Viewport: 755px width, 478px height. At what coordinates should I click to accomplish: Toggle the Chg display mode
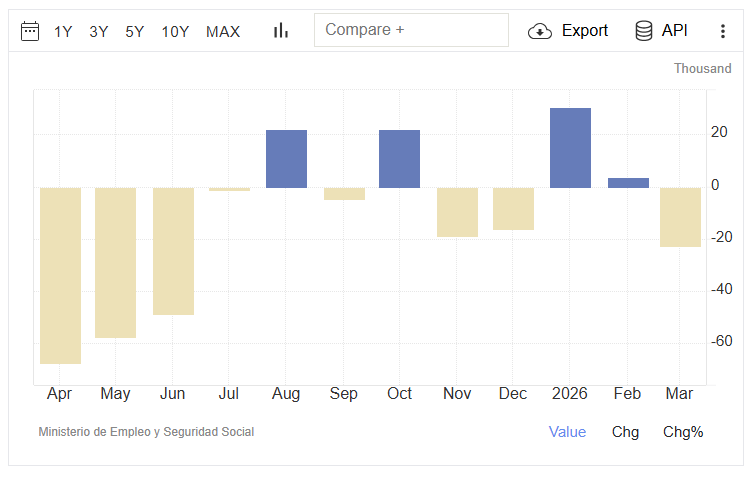coord(625,432)
